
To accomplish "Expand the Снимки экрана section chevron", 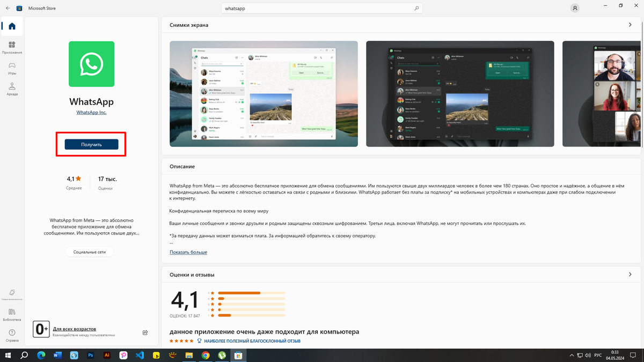I will coord(630,25).
